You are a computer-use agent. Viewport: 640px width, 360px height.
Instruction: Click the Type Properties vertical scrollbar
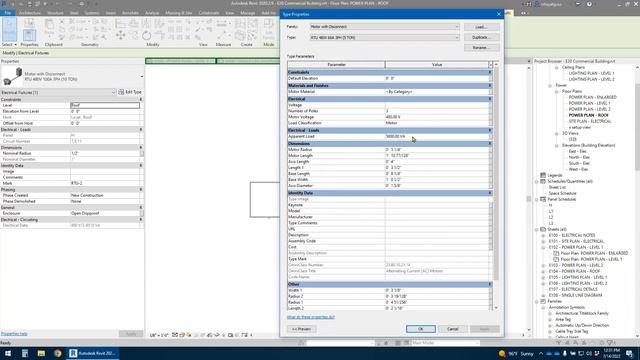click(496, 173)
